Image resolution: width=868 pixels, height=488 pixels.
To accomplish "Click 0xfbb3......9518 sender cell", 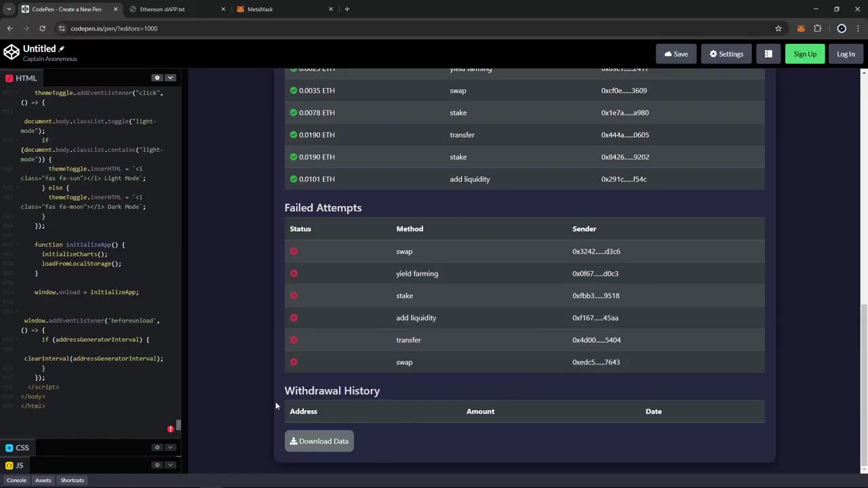I will tap(596, 296).
